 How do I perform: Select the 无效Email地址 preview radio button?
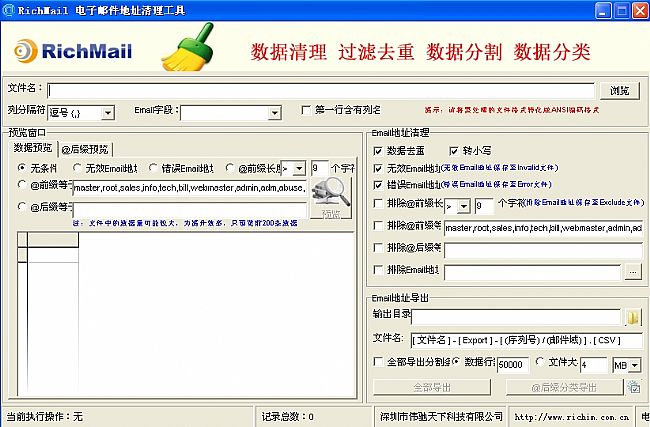[77, 167]
